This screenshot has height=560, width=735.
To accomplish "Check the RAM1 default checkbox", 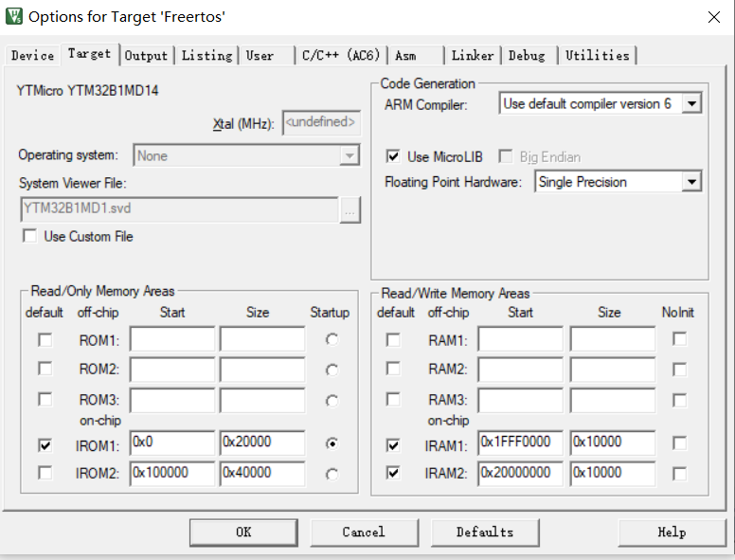I will (x=393, y=340).
